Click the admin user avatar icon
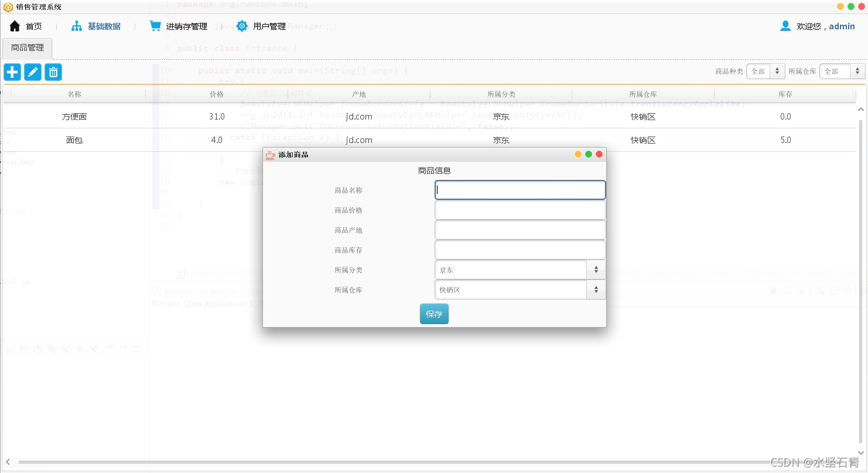The height and width of the screenshot is (473, 868). 785,26
